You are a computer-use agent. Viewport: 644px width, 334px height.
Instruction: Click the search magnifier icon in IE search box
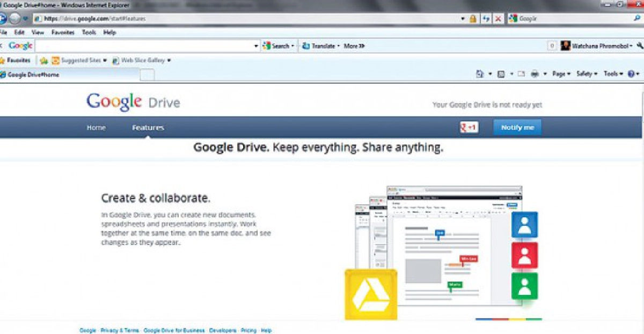(x=637, y=18)
